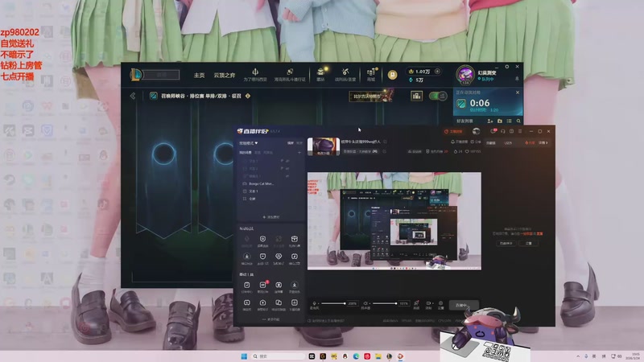Open the File Explorer folder taskbar icon
Viewport: 644px width, 362px height.
pyautogui.click(x=378, y=356)
